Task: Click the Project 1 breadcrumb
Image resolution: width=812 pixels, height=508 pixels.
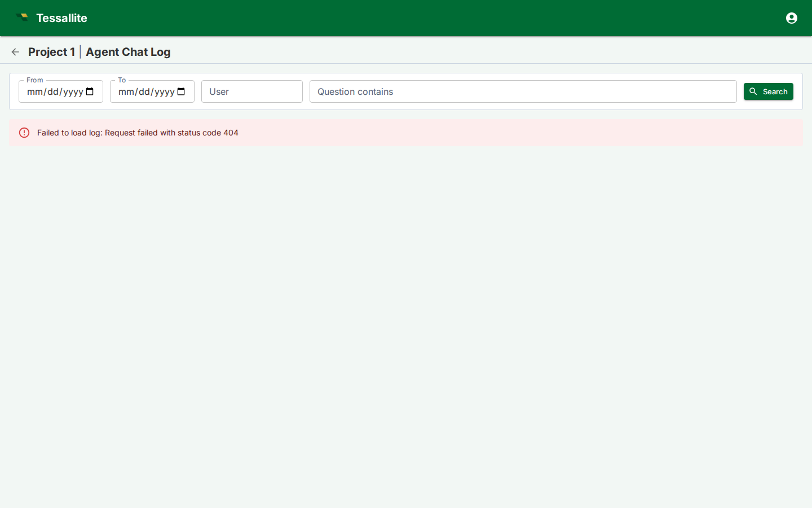Action: coord(51,52)
